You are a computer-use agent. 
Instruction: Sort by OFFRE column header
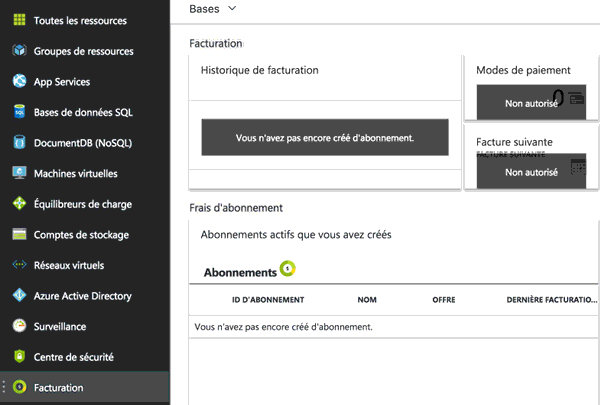[x=444, y=300]
